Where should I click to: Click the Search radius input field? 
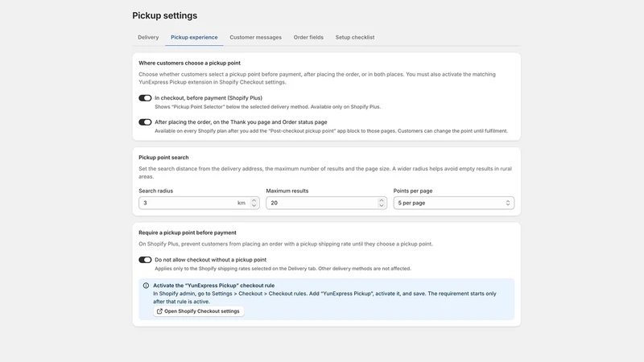click(199, 203)
